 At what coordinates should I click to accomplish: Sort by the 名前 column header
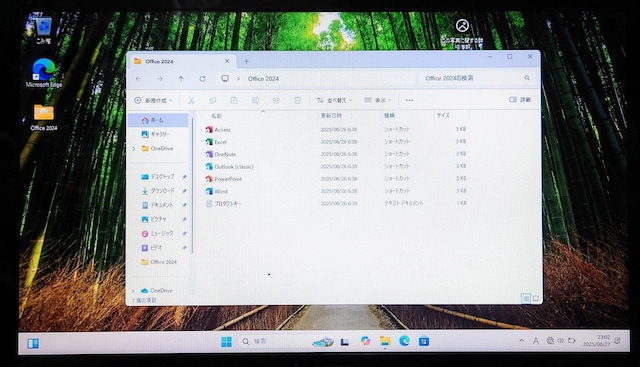tap(216, 116)
